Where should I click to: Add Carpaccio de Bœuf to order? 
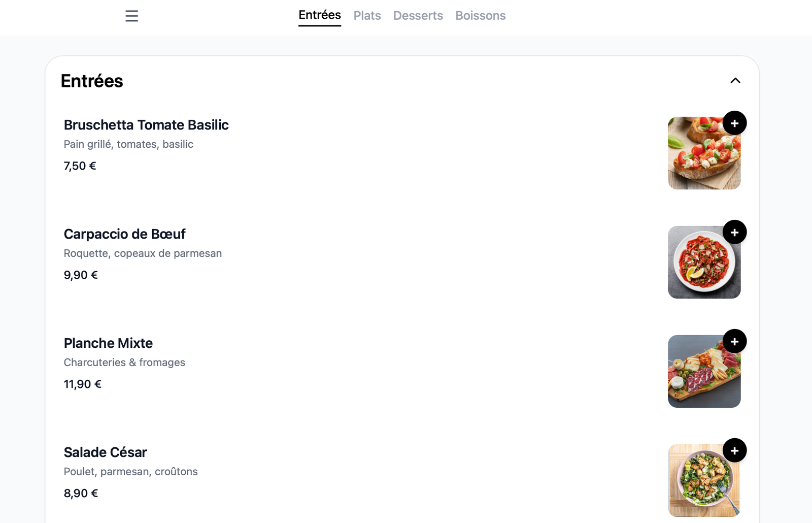pyautogui.click(x=734, y=232)
